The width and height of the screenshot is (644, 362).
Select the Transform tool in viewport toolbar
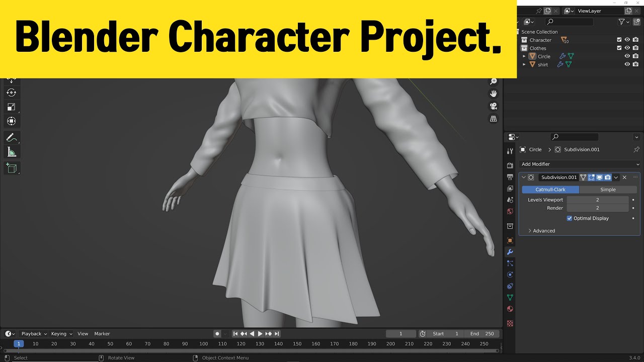coord(11,121)
